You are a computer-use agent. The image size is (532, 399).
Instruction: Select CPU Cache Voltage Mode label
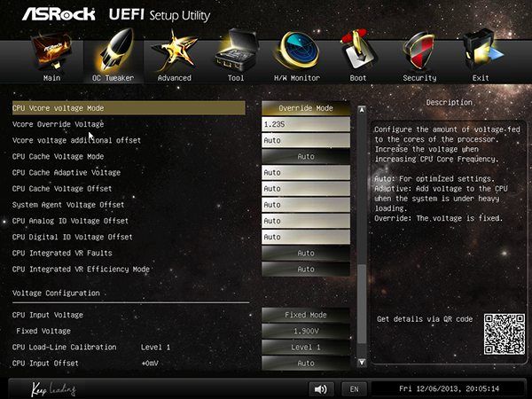58,156
